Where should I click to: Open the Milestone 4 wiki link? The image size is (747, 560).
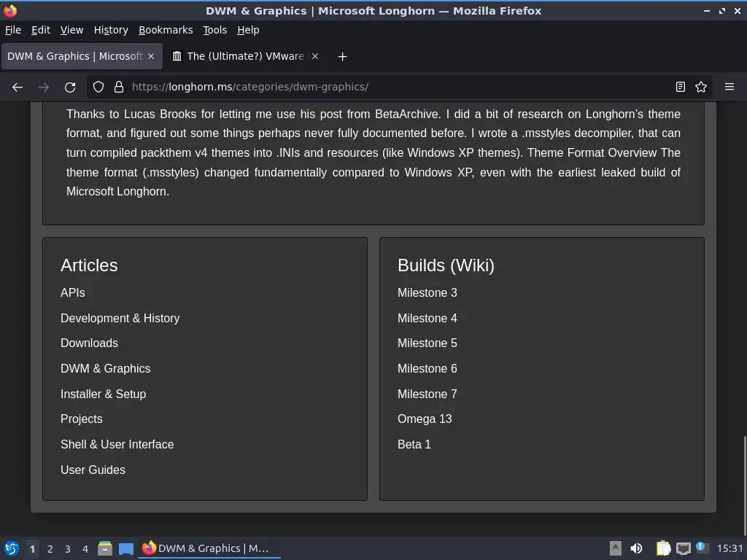pos(427,318)
